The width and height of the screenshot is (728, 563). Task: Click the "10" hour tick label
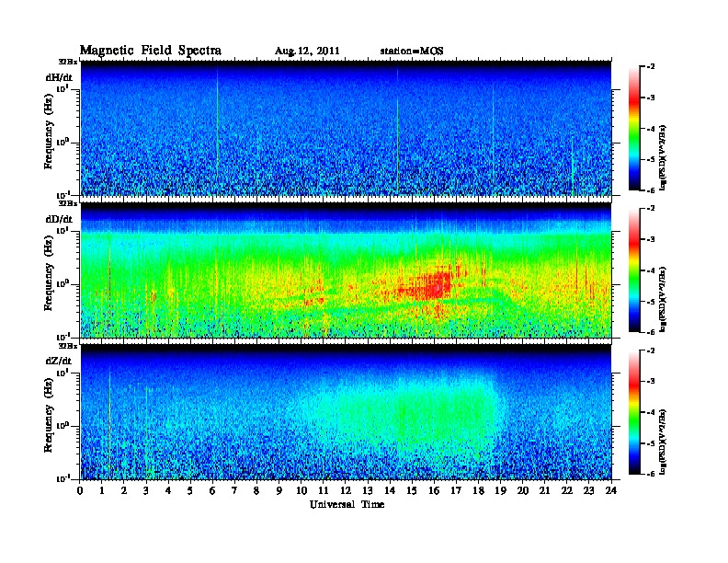coord(301,490)
